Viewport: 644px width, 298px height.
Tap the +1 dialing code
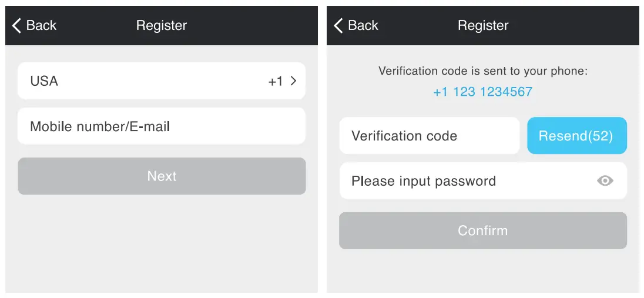coord(276,82)
